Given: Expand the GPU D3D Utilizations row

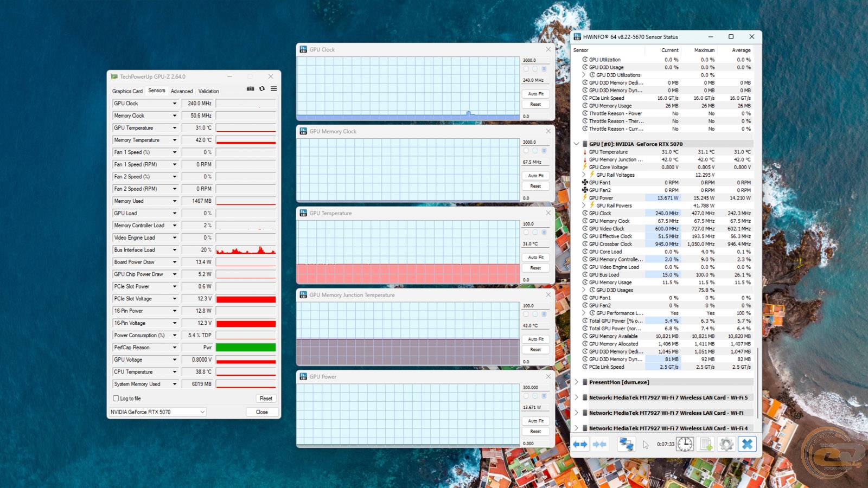Looking at the screenshot, I should (x=584, y=75).
